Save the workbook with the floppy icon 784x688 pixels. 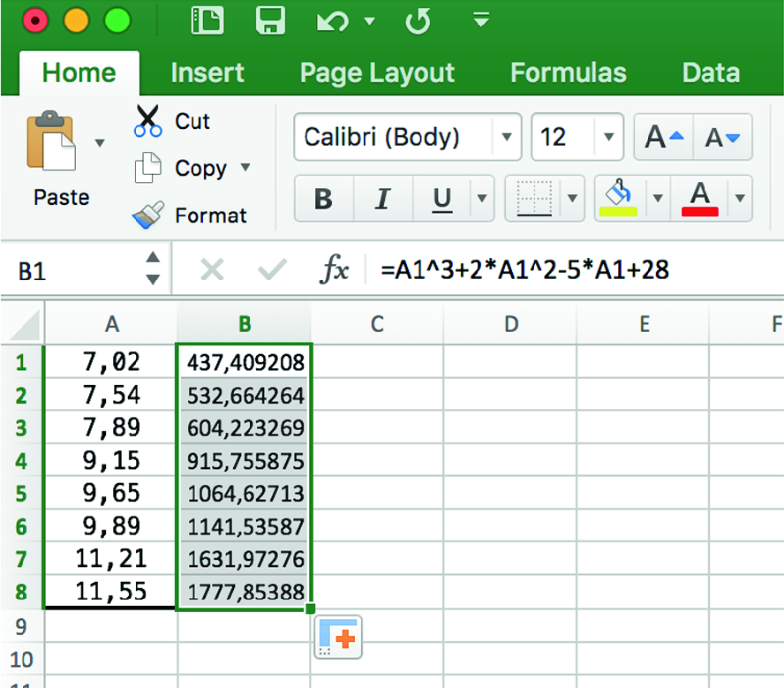(270, 21)
